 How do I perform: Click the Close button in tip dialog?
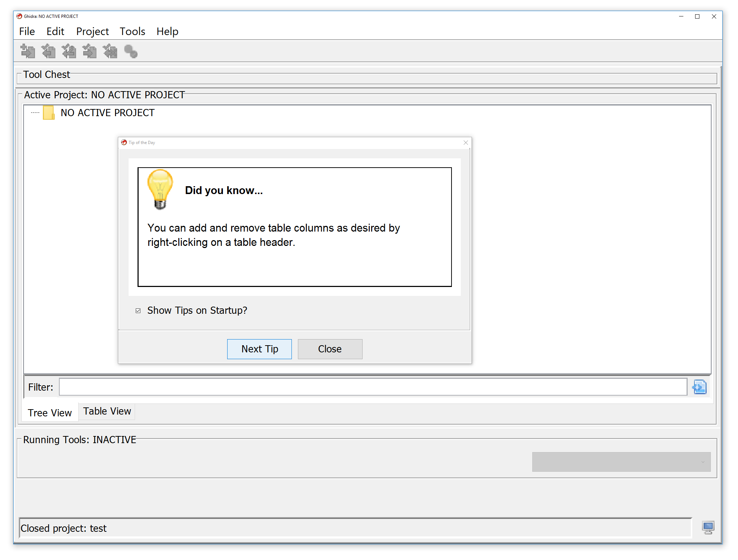(329, 348)
